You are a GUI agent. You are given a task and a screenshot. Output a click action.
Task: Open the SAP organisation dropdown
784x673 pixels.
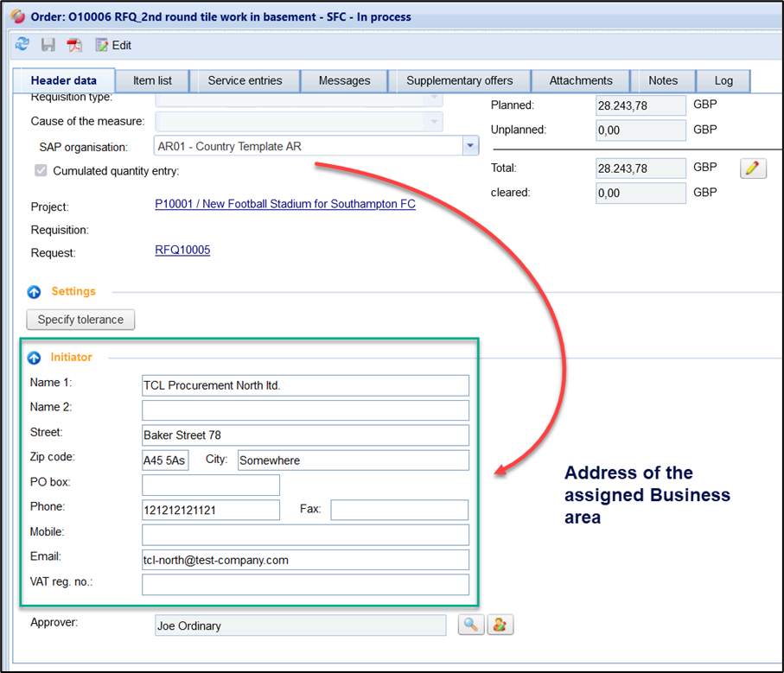tap(470, 146)
